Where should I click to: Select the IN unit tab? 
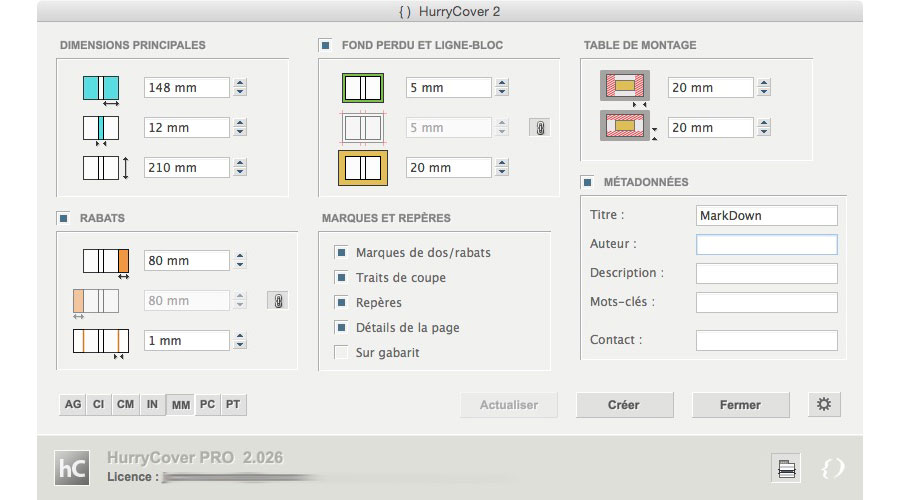coord(152,404)
